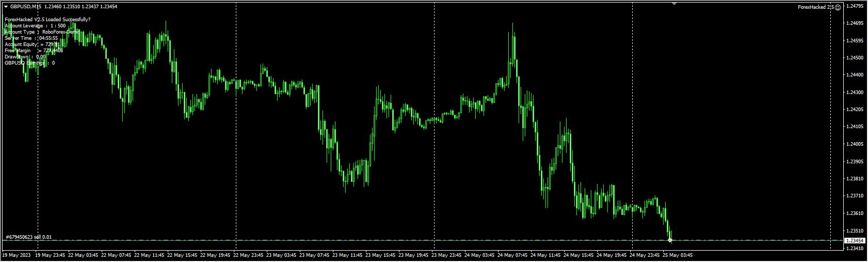Click the 'Account Type : RoboForex-Demo' line
The width and height of the screenshot is (868, 262).
(42, 32)
